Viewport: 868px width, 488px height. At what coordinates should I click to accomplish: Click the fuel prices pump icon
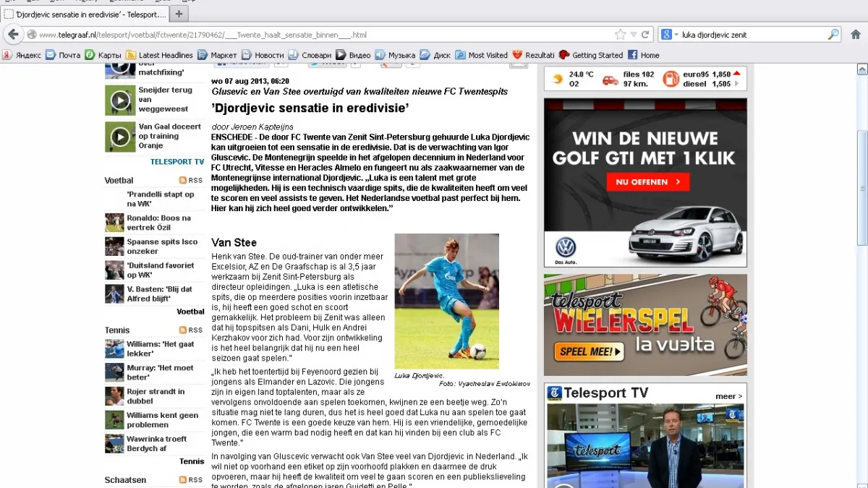pos(671,79)
